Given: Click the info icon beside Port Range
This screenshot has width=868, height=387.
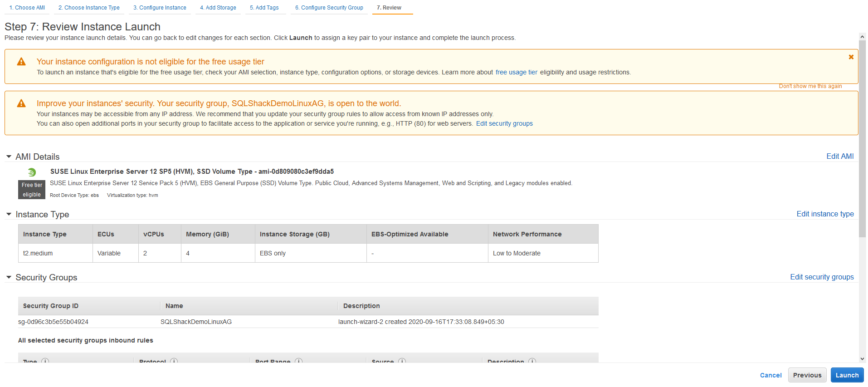Looking at the screenshot, I should (x=298, y=361).
